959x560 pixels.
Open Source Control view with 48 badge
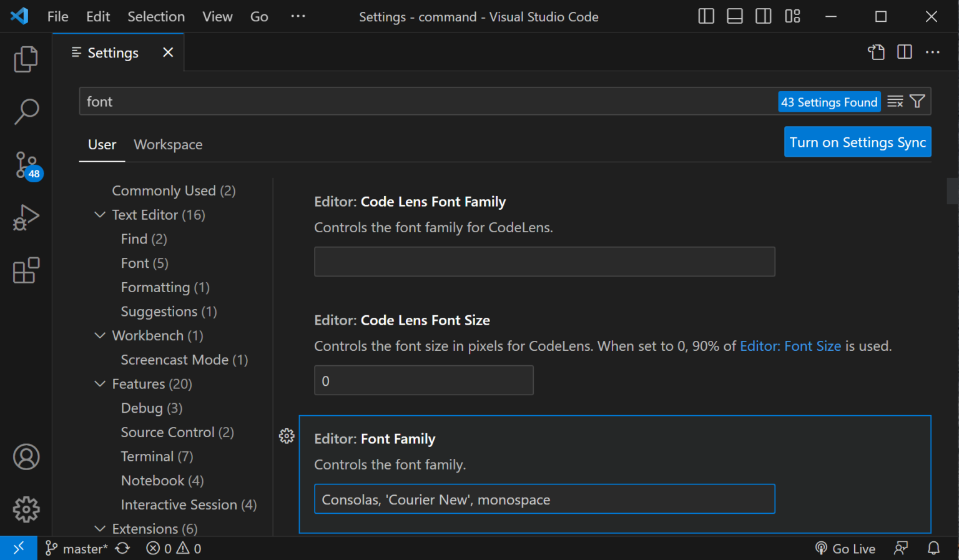26,165
